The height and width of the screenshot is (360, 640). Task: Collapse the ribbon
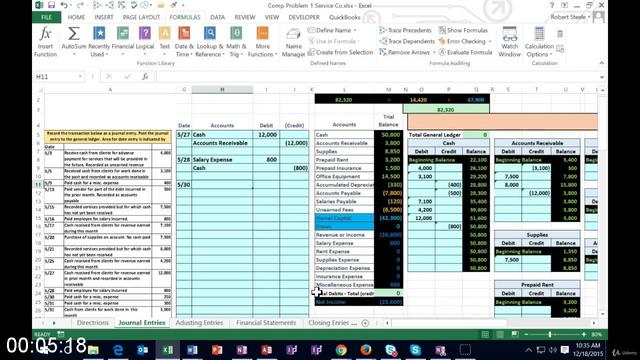[x=601, y=63]
